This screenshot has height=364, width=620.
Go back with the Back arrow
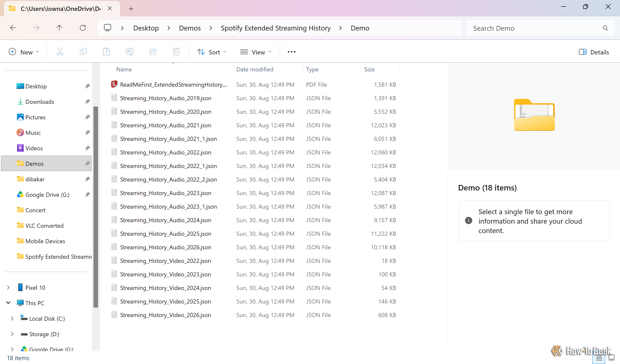tap(13, 28)
